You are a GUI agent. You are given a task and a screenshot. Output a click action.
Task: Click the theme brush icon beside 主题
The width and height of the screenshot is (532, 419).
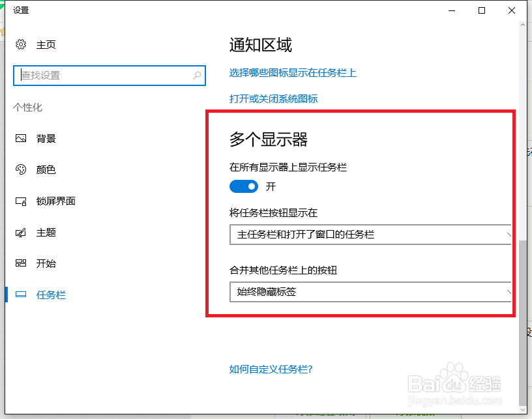(x=21, y=233)
